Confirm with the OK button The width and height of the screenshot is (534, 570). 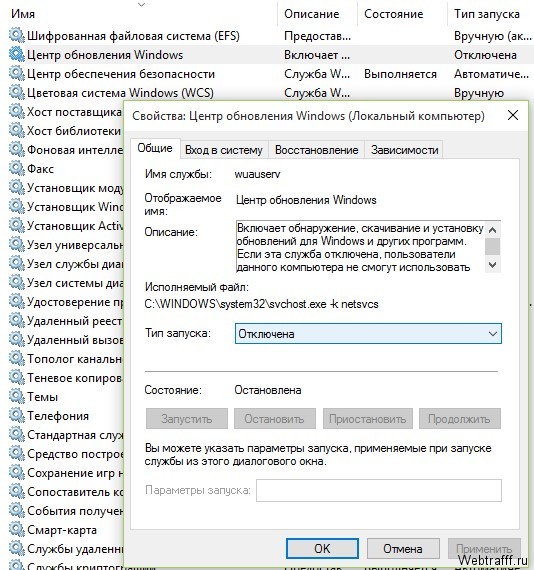pyautogui.click(x=322, y=548)
